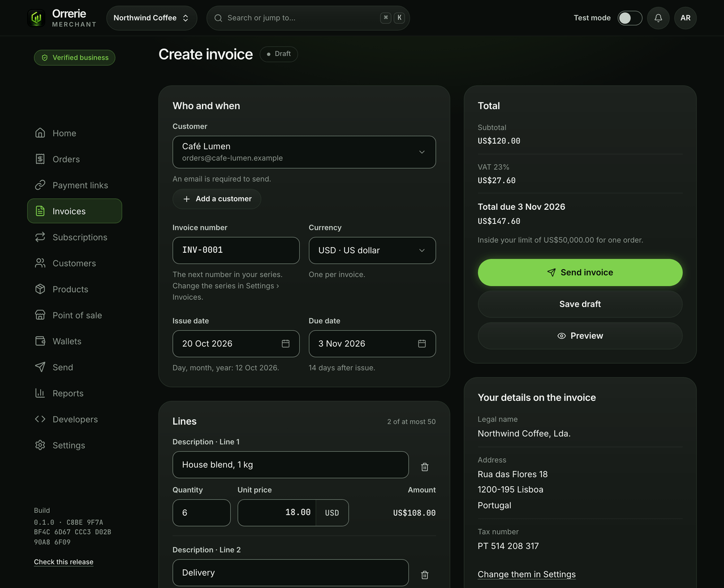Screen dimensions: 724x588
Task: Click the Preview button with eye icon
Action: [x=580, y=336]
